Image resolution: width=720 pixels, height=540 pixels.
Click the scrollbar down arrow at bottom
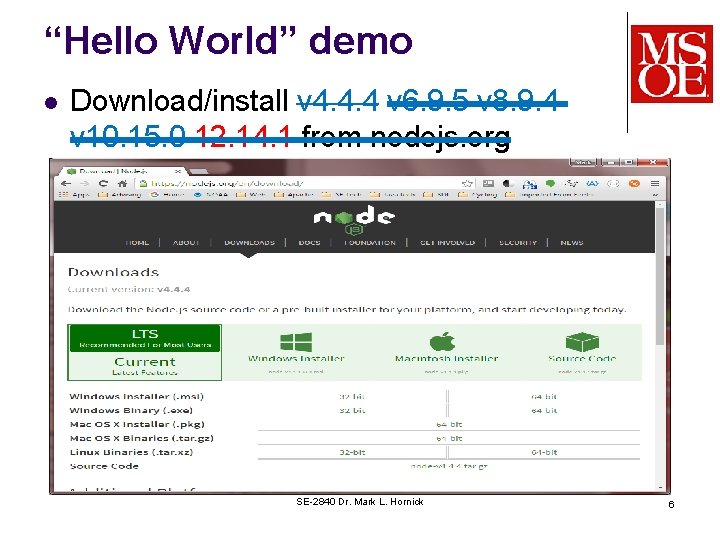coord(660,488)
